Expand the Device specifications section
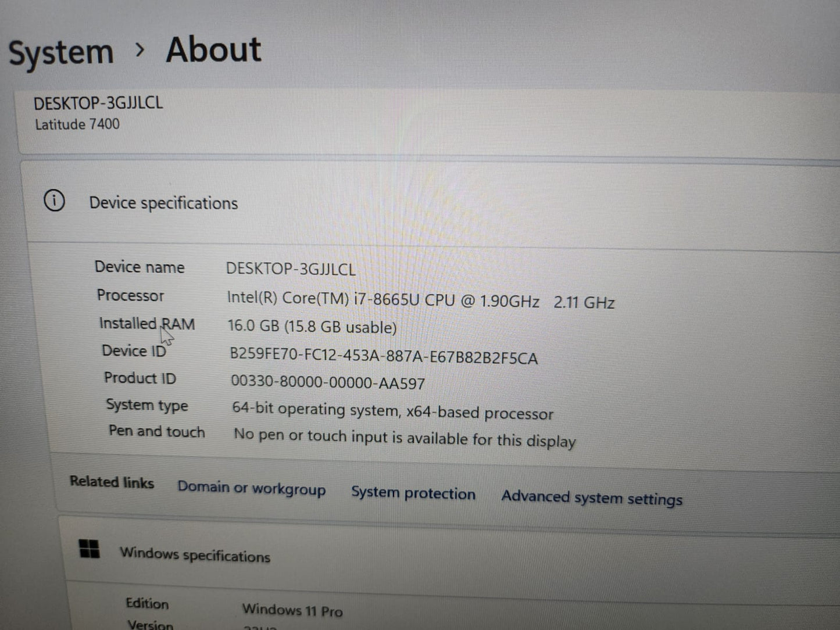The width and height of the screenshot is (840, 630). (x=163, y=203)
